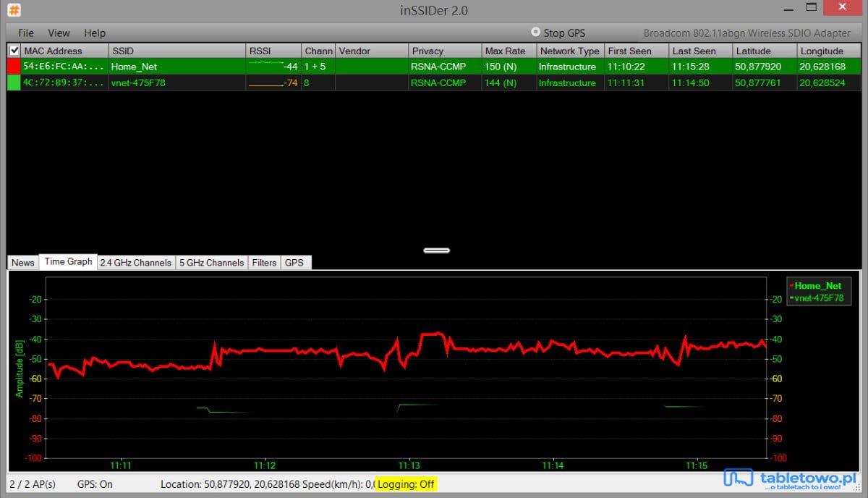This screenshot has width=868, height=498.
Task: Sort by the Latitude column header
Action: tap(765, 51)
